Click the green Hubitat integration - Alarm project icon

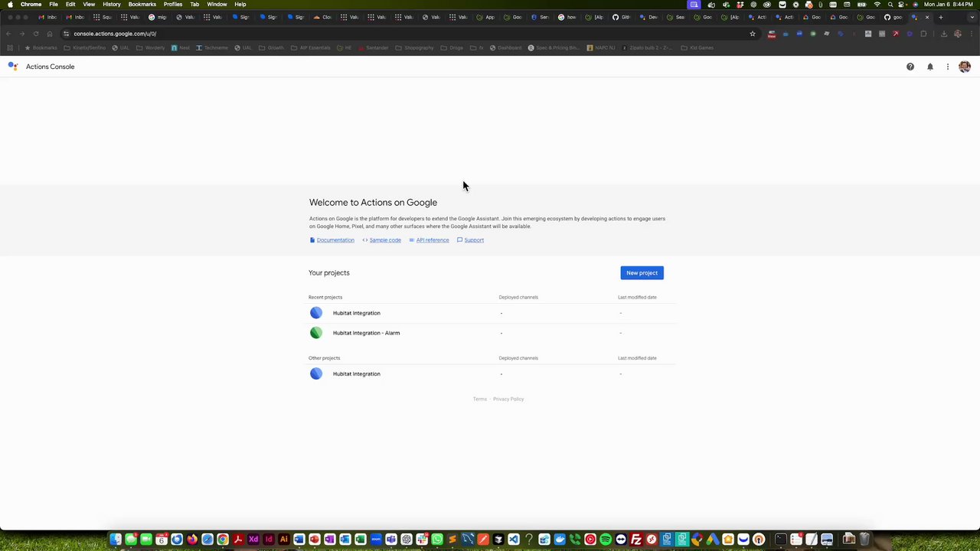[x=316, y=333]
